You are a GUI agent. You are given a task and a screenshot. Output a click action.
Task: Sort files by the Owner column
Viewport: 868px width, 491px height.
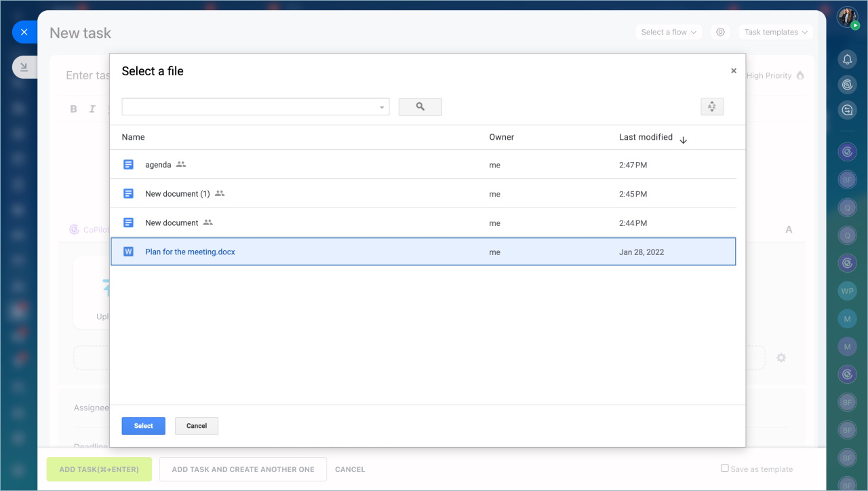[x=501, y=137]
